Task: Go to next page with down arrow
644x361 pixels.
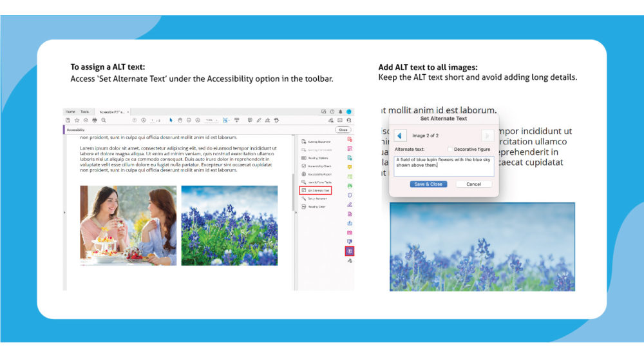Action: 144,121
